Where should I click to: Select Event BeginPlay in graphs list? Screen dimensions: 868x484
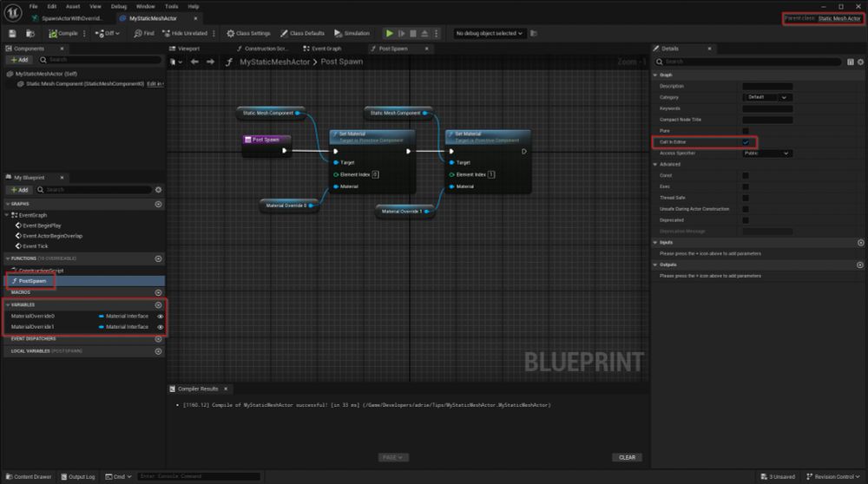click(x=42, y=226)
